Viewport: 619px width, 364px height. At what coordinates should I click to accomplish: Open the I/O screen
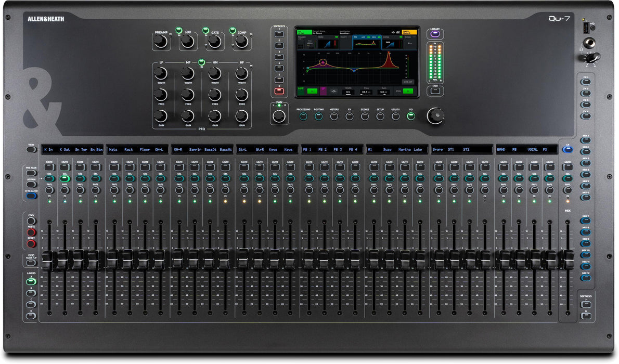[411, 115]
